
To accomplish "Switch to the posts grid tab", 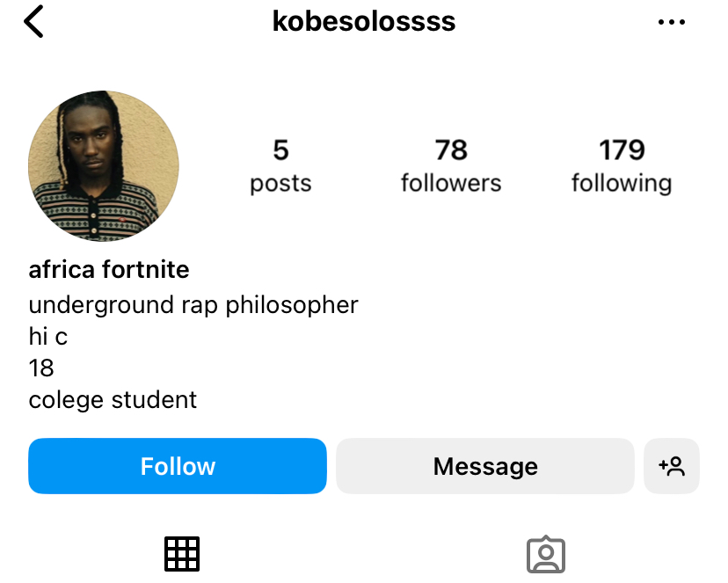I will pyautogui.click(x=182, y=554).
